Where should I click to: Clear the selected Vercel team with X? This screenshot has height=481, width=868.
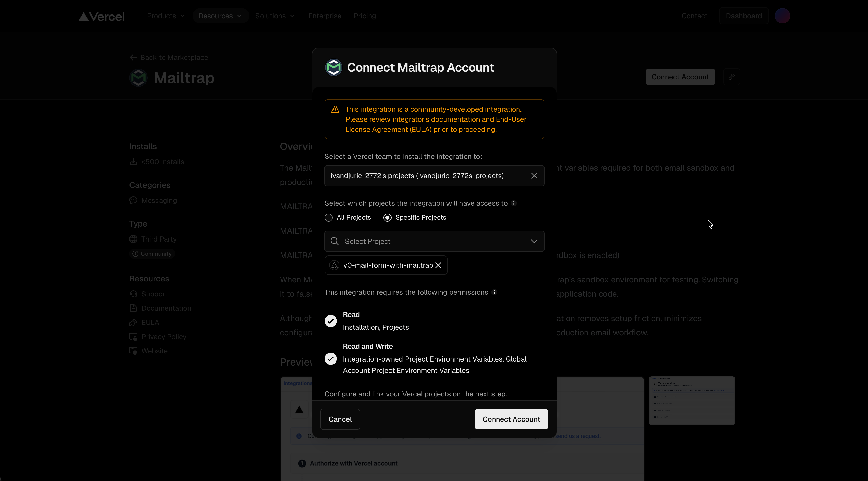coord(534,176)
